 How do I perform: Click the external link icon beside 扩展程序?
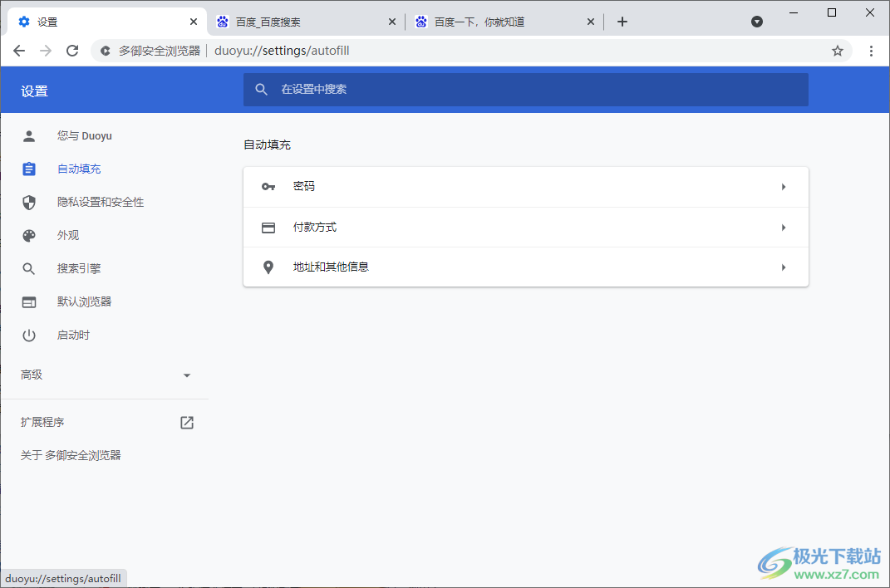click(187, 423)
